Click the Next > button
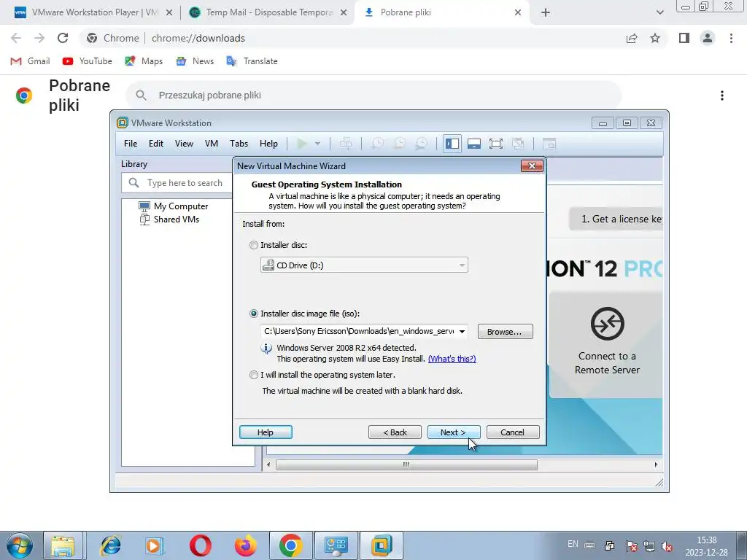Screen dimensions: 747x560 pos(454,432)
